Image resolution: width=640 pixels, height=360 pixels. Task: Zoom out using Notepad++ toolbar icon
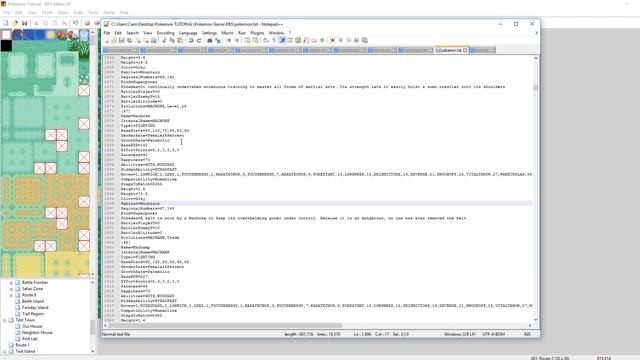238,40
